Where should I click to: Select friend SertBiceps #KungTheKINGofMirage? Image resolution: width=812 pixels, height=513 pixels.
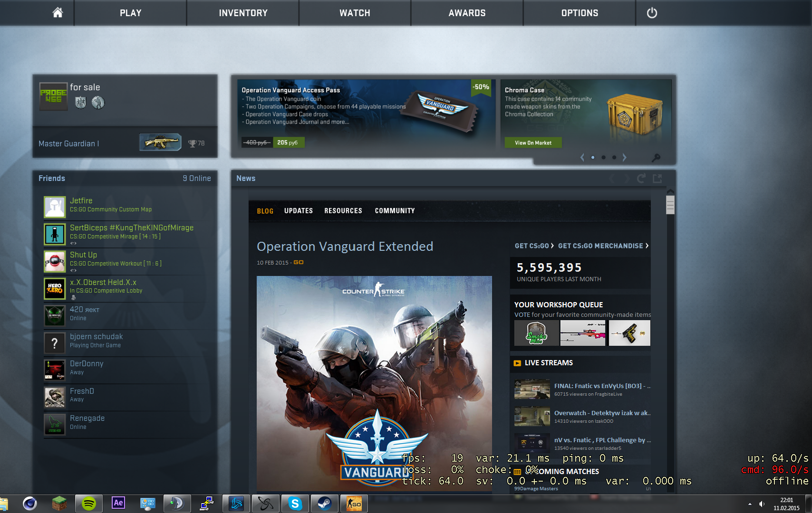coord(127,234)
